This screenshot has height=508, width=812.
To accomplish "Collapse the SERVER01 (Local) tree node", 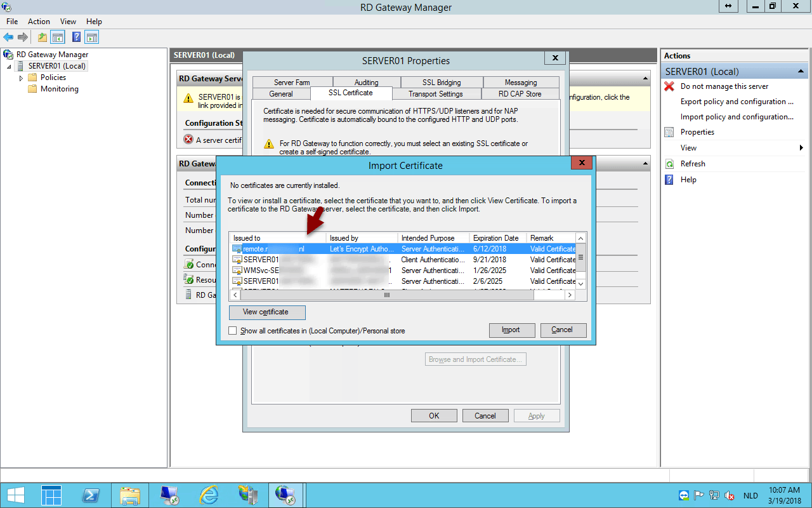I will click(x=10, y=66).
